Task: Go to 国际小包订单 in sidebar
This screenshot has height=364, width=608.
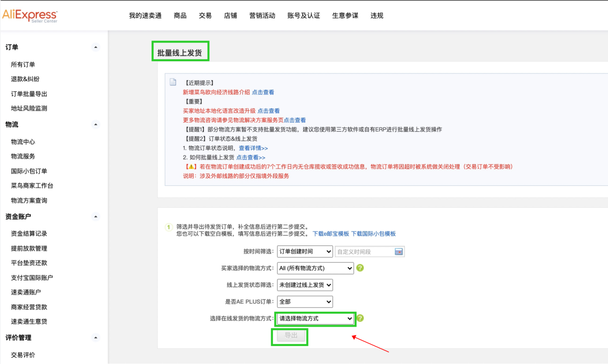Action: click(x=29, y=171)
